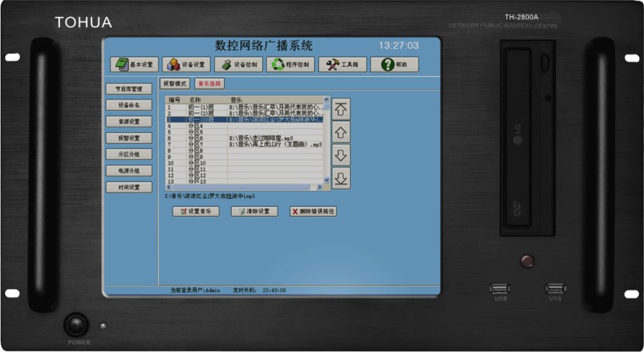Open 节目库管理 in the left sidebar
Image resolution: width=644 pixels, height=352 pixels.
click(x=129, y=89)
